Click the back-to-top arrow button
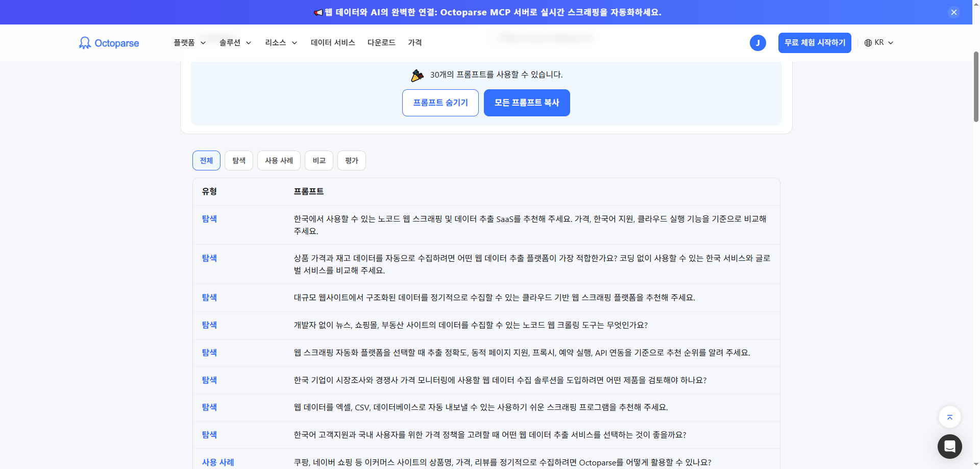This screenshot has height=469, width=980. click(949, 417)
